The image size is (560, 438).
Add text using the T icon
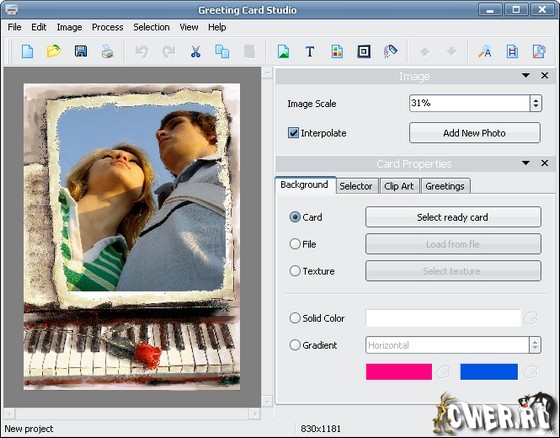tap(310, 51)
